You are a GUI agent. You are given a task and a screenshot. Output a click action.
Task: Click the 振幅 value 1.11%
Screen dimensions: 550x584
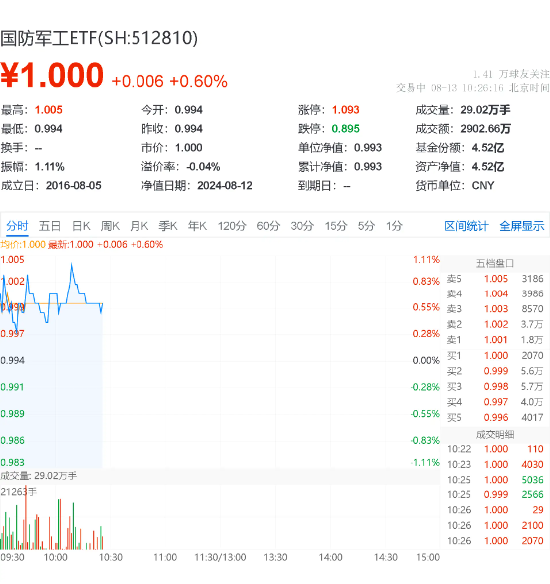(50, 166)
